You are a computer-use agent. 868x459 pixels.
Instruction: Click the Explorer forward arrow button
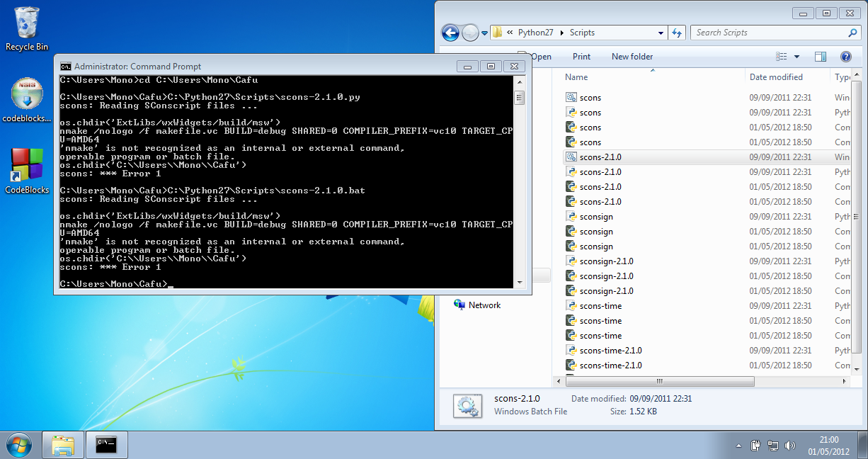470,33
